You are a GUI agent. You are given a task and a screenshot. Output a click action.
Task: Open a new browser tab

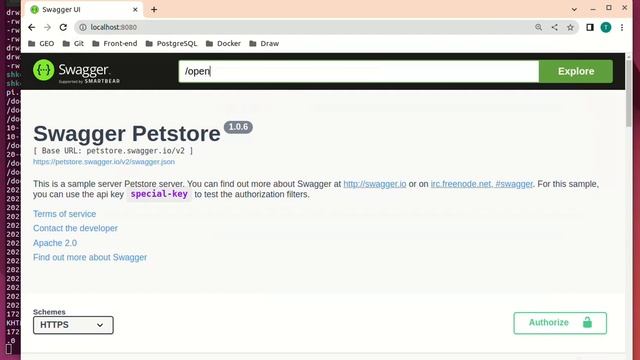(x=154, y=9)
